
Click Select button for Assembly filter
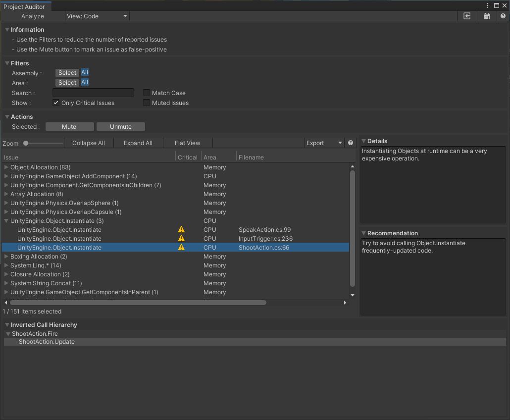point(67,72)
